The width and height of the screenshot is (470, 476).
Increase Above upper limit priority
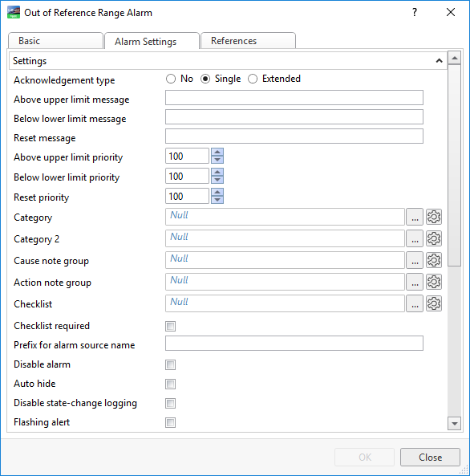click(217, 152)
